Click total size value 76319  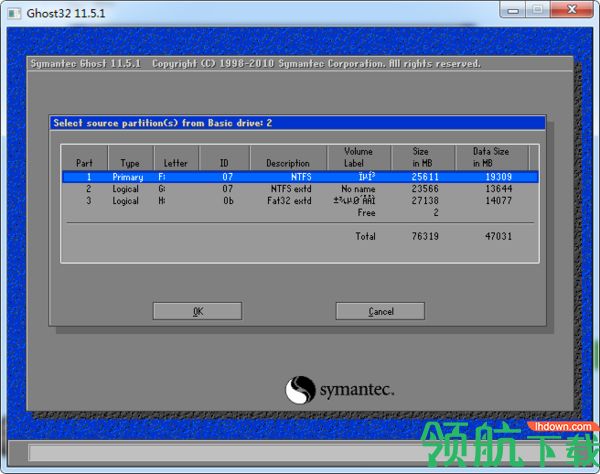click(x=425, y=236)
